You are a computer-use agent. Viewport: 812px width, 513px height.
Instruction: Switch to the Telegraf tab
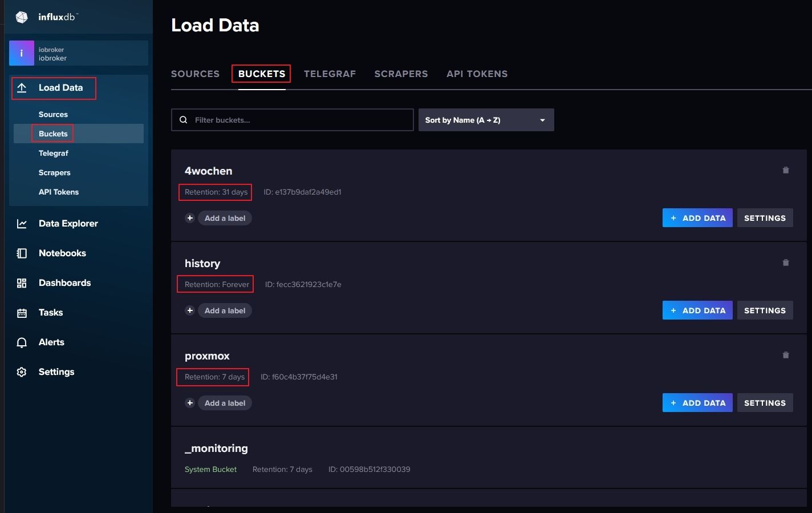click(330, 74)
